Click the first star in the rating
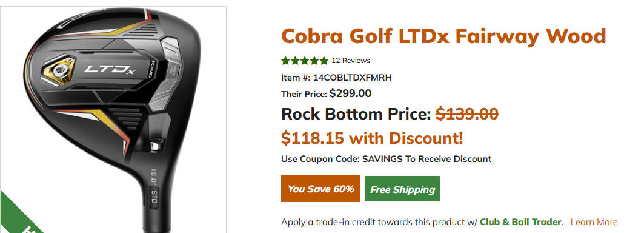 [286, 61]
